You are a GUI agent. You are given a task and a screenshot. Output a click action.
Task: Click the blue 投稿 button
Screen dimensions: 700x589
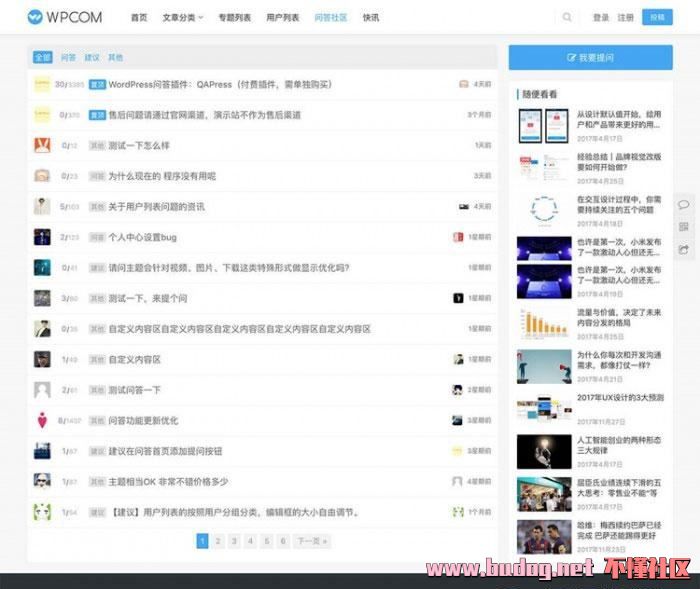(657, 17)
